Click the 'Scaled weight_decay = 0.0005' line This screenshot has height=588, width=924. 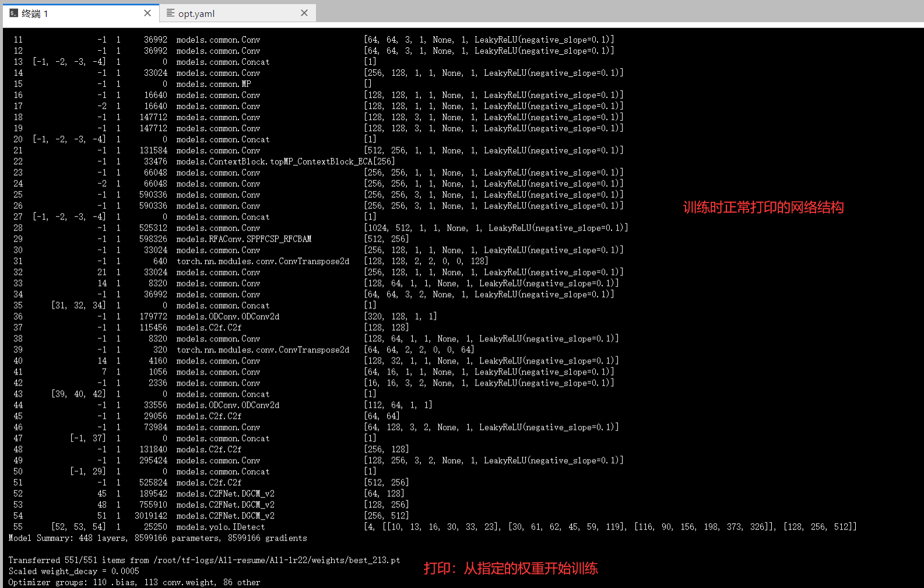tap(73, 571)
